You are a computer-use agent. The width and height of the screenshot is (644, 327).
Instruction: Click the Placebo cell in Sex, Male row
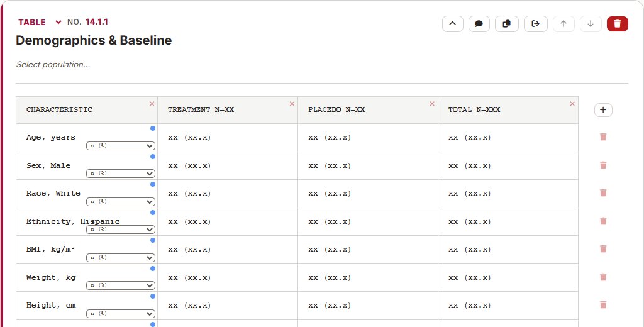pos(368,166)
